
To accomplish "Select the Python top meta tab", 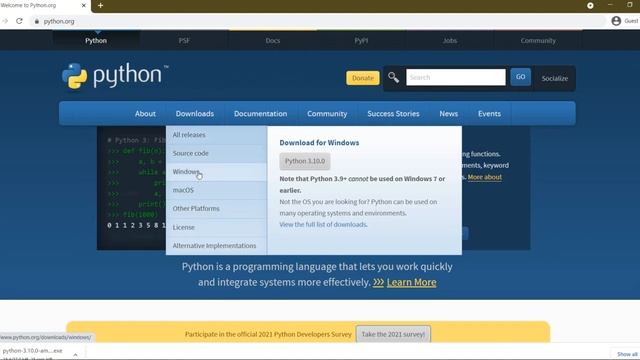I will pos(96,41).
